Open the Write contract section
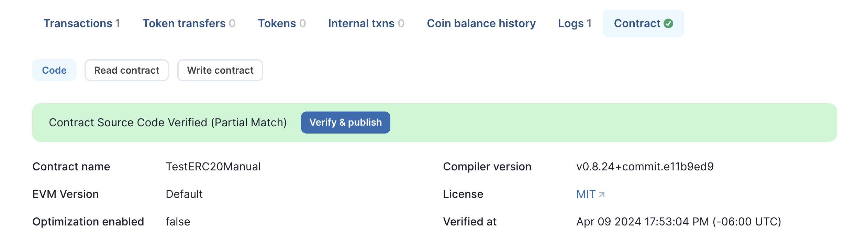 [220, 70]
